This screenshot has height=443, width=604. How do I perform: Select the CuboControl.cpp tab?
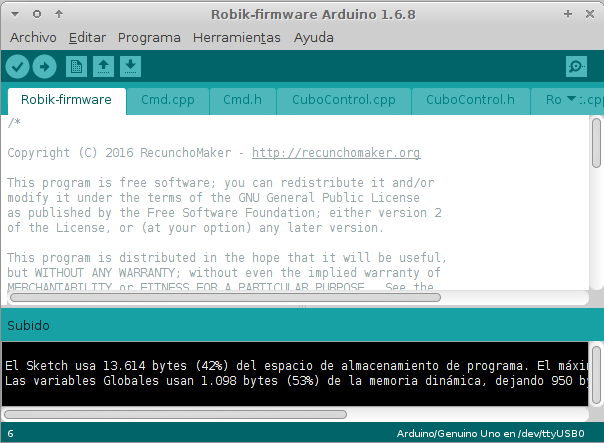[344, 100]
